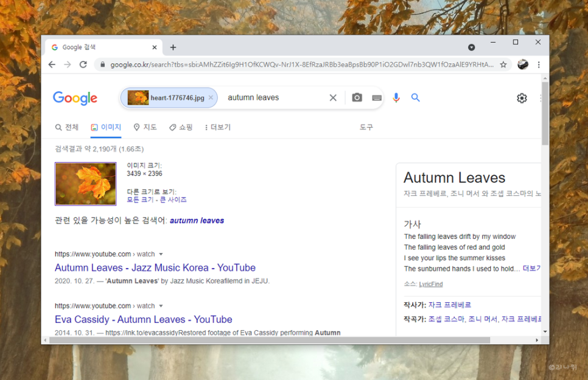Open the 큰 사이즈 link

[173, 200]
